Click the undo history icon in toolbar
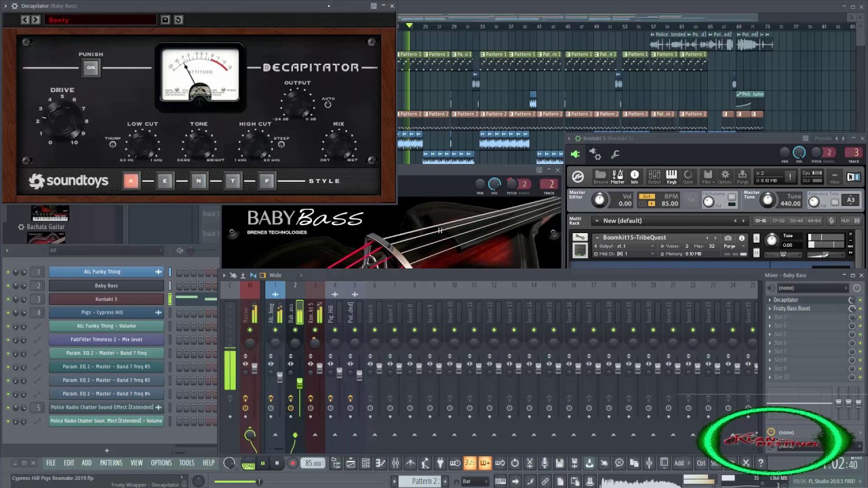Screen dimensions: 868x488 coord(515,463)
